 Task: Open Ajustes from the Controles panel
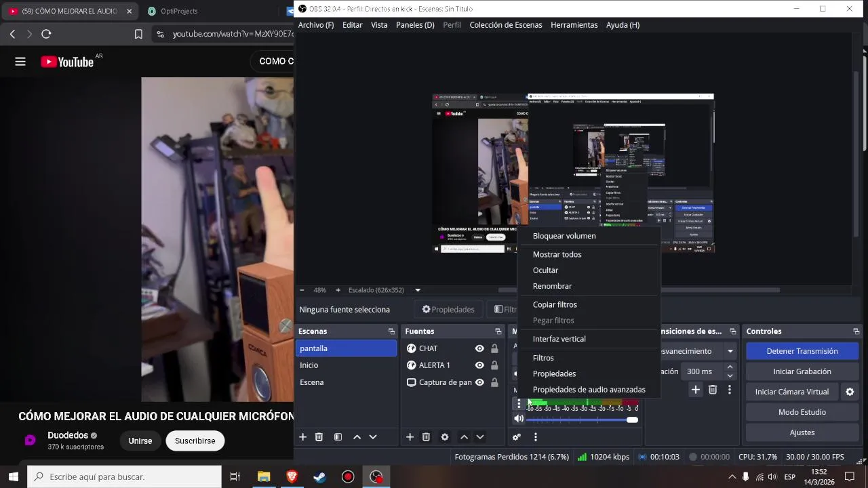pos(802,432)
